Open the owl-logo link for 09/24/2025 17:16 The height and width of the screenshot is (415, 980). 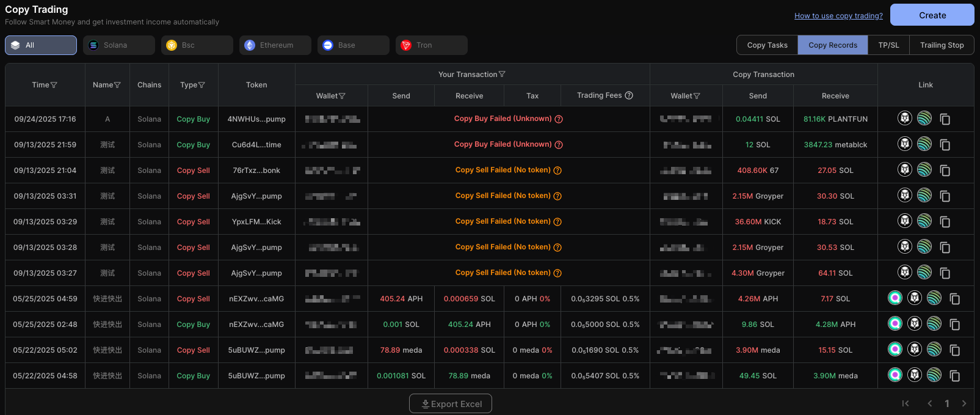coord(905,118)
